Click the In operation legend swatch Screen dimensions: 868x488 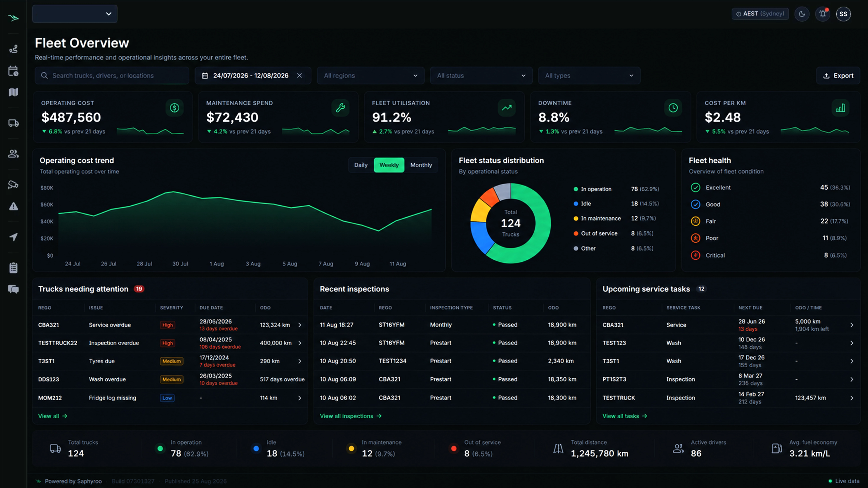(576, 189)
